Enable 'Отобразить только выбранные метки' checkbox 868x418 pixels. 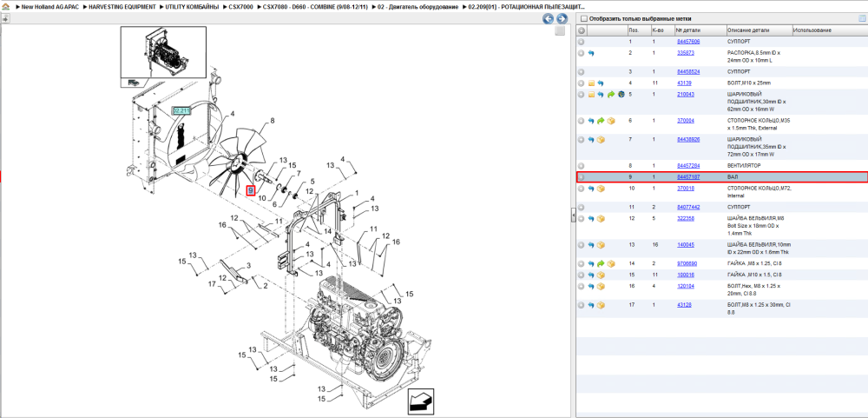coord(583,19)
